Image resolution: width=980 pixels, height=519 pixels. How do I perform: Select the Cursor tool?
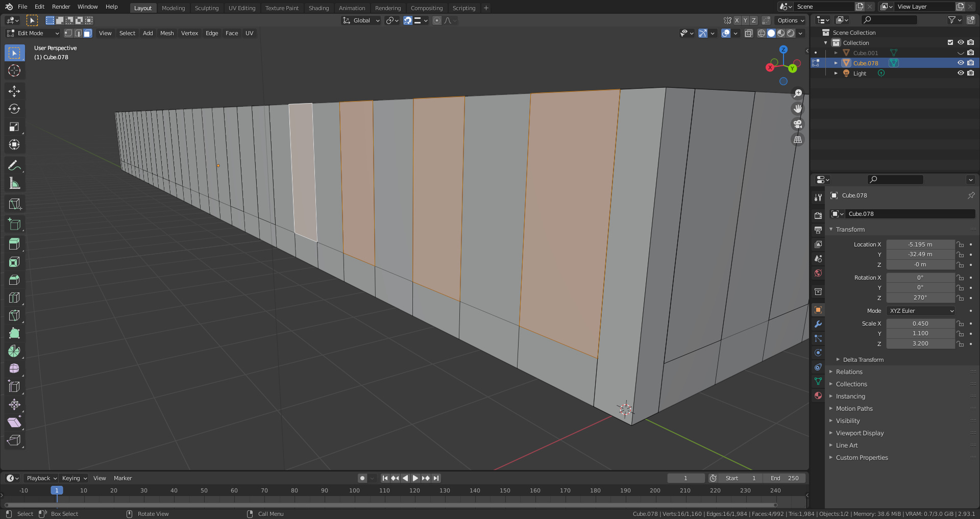tap(14, 70)
